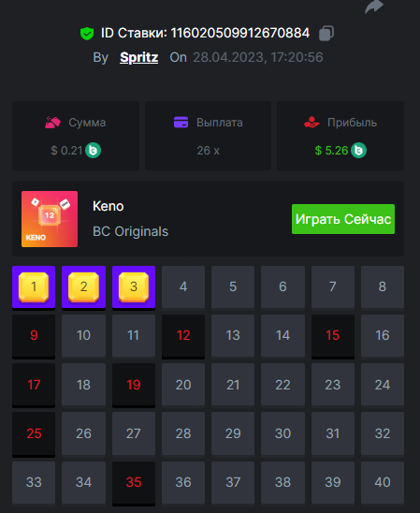Click the red hand icon beside Прибыль
Image resolution: width=420 pixels, height=513 pixels.
[311, 123]
